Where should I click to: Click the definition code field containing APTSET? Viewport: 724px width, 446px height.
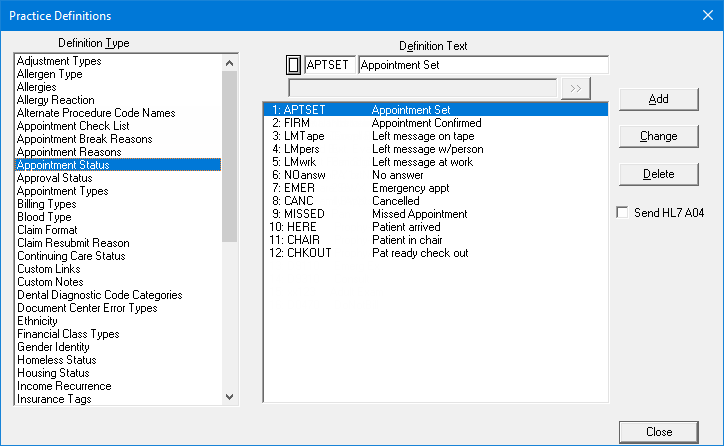click(x=329, y=65)
